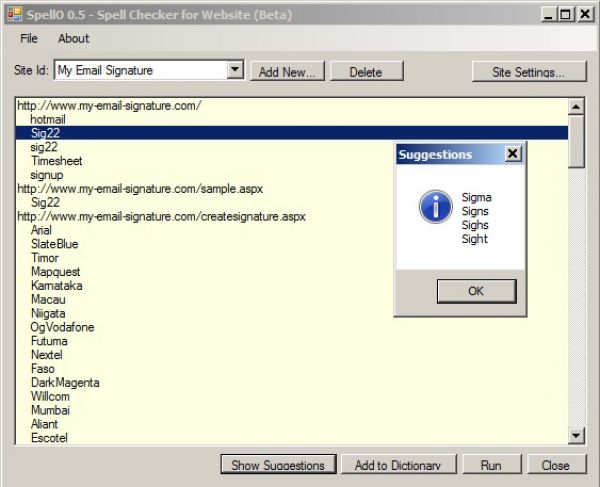Select the OgVodafone entry
The image size is (600, 487).
click(62, 327)
